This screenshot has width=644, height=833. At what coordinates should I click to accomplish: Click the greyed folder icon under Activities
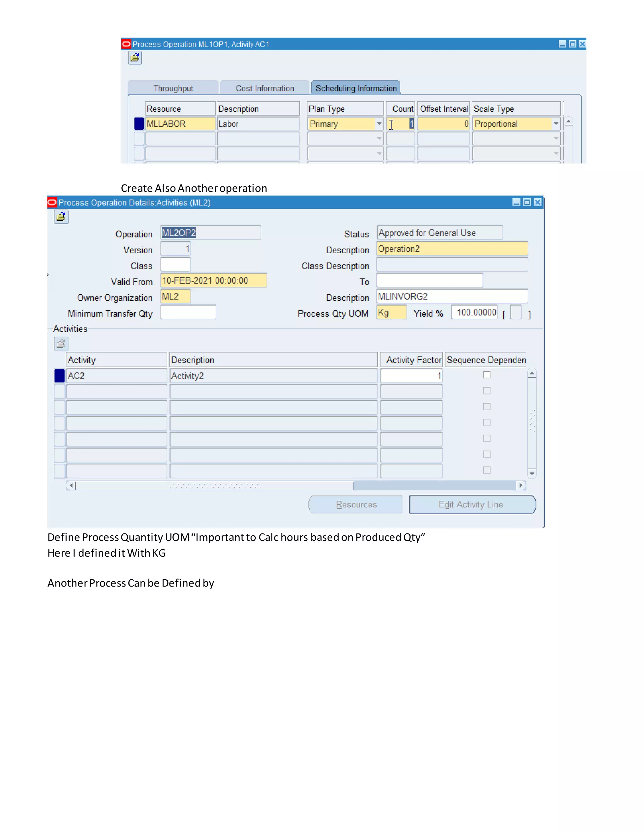[x=61, y=344]
